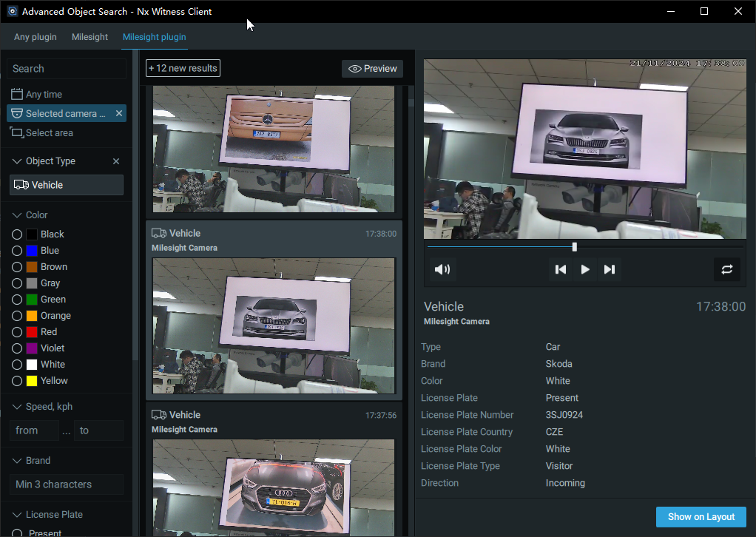Image resolution: width=756 pixels, height=537 pixels.
Task: Click the Brand Min 3 characters field
Action: [x=67, y=484]
